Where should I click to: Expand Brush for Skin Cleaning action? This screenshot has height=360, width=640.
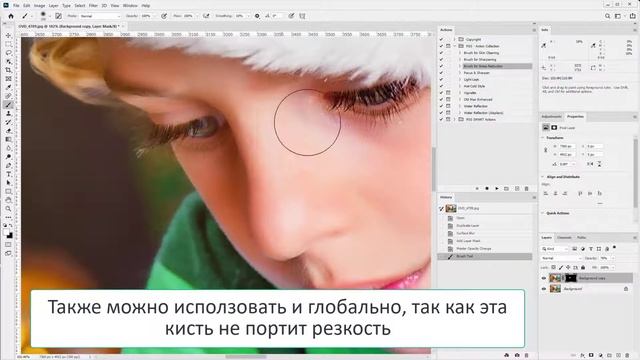point(460,53)
